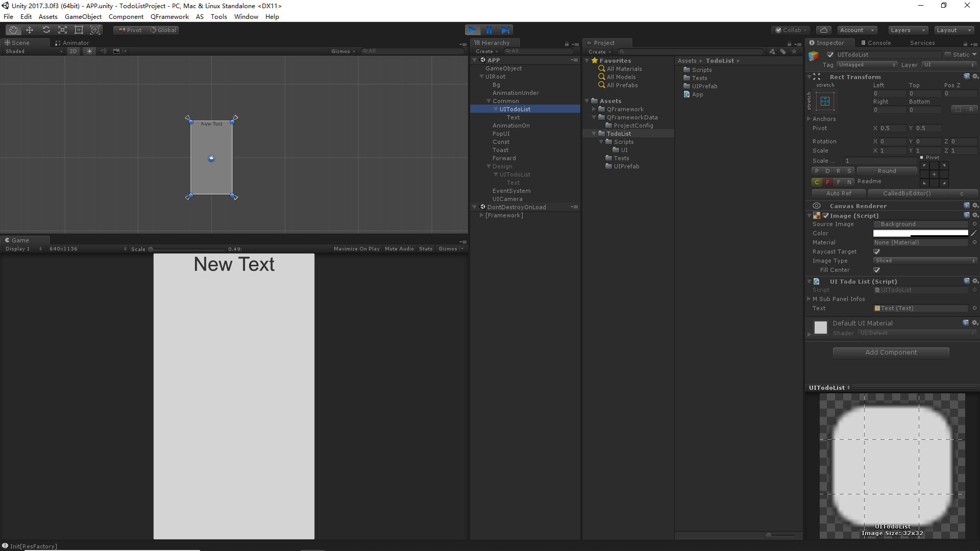
Task: Click the cloud services icon
Action: coord(823,30)
